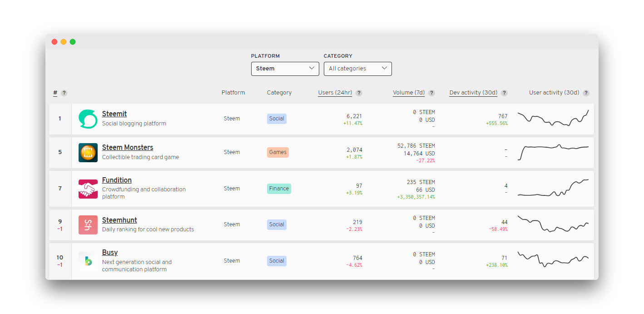The height and width of the screenshot is (314, 644).
Task: Click Fundition's user activity sparkline
Action: [x=553, y=188]
